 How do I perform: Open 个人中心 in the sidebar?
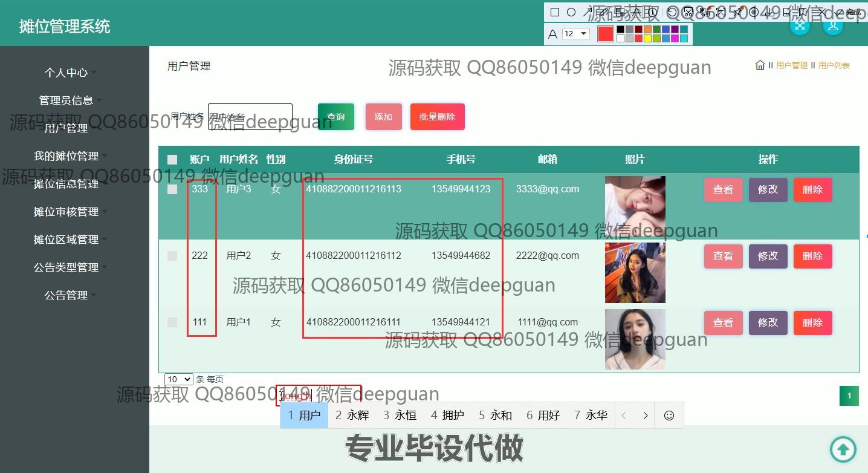66,73
